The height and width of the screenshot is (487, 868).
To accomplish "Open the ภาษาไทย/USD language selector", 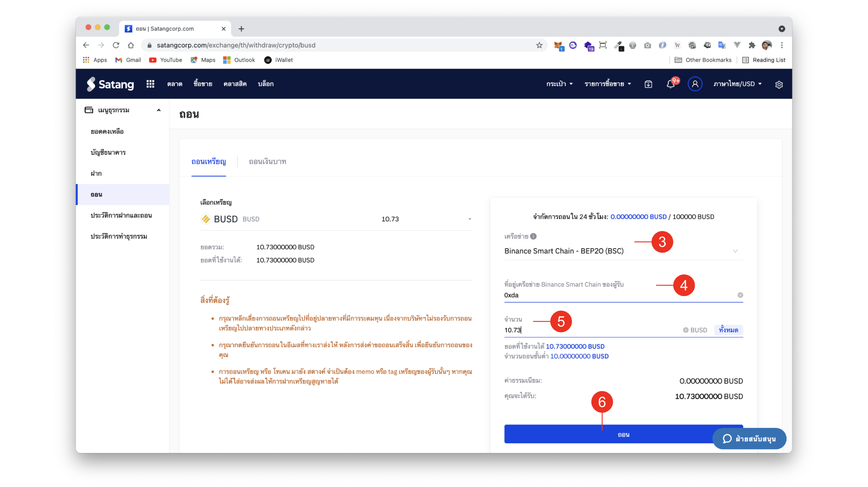I will (x=738, y=84).
